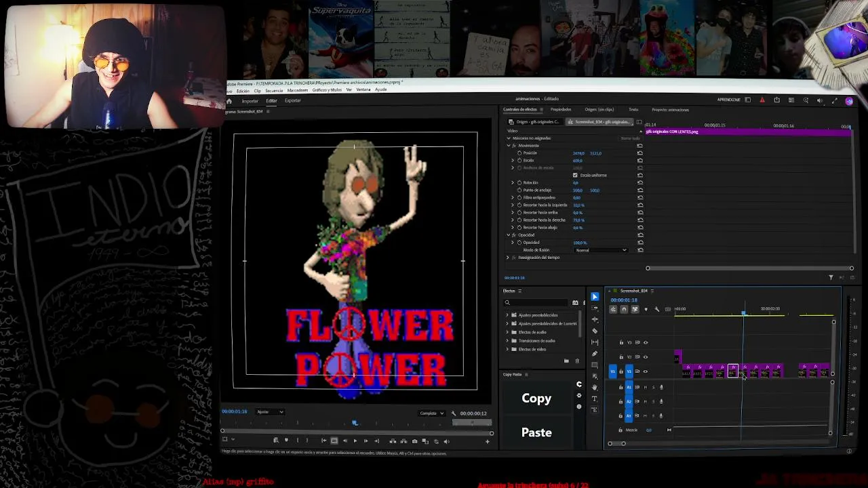
Task: Select the Type text tool
Action: (x=595, y=399)
